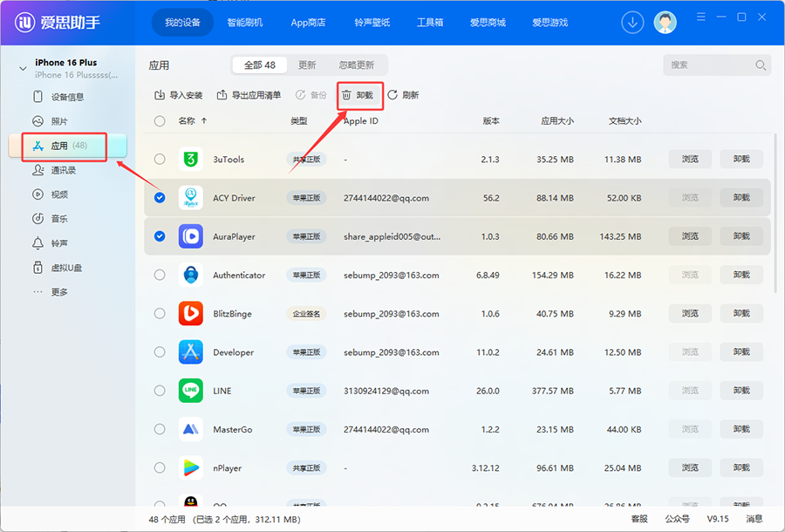
Task: Select the BlitzBinge row checkbox
Action: point(160,313)
